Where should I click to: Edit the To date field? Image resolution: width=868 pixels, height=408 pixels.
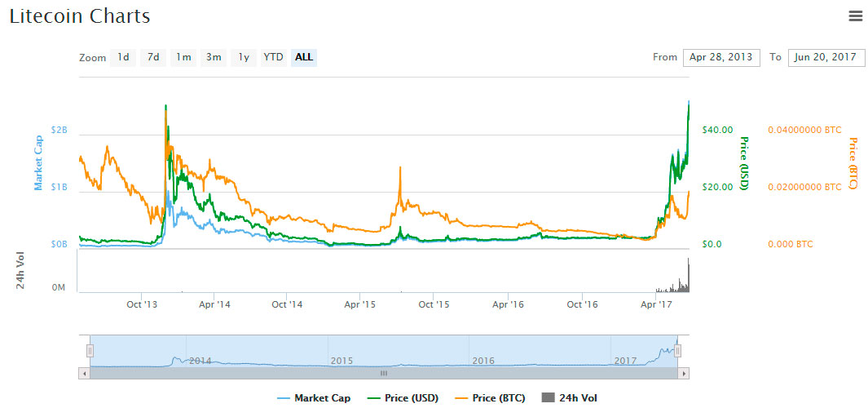pos(826,57)
